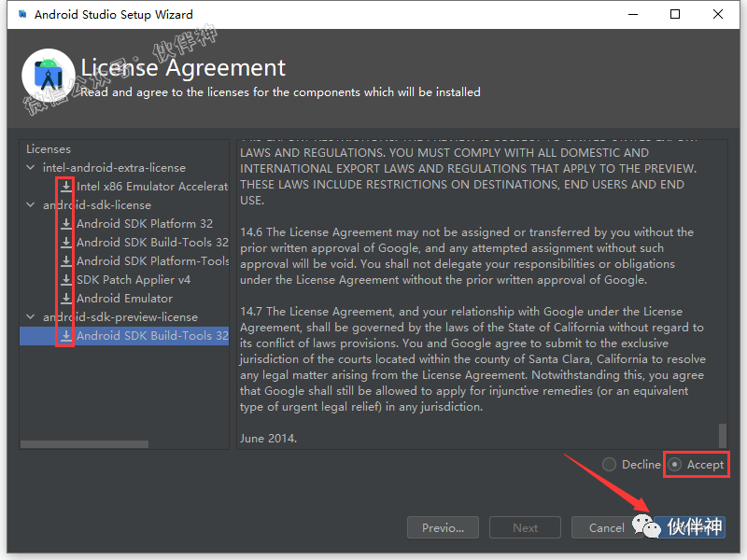Select the Decline radio button

[x=609, y=464]
